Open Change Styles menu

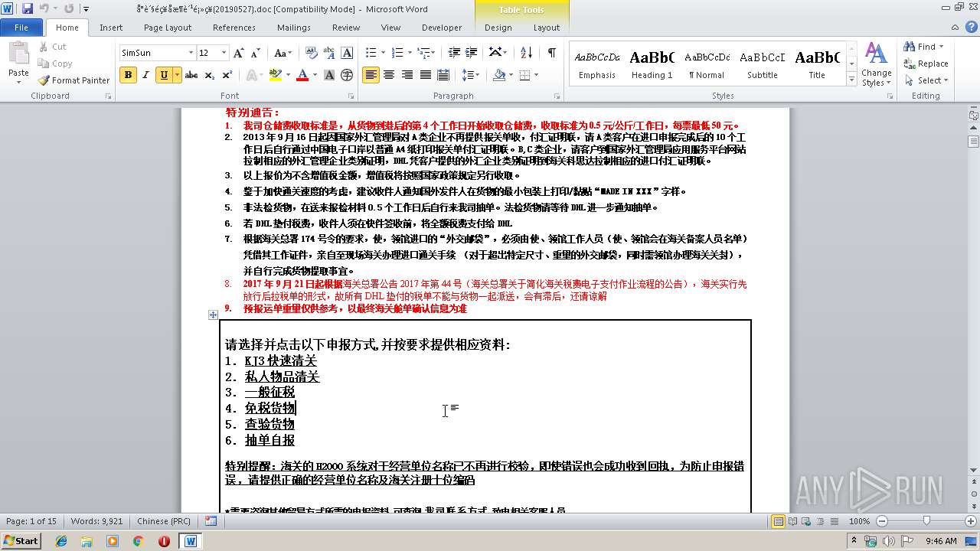(876, 64)
